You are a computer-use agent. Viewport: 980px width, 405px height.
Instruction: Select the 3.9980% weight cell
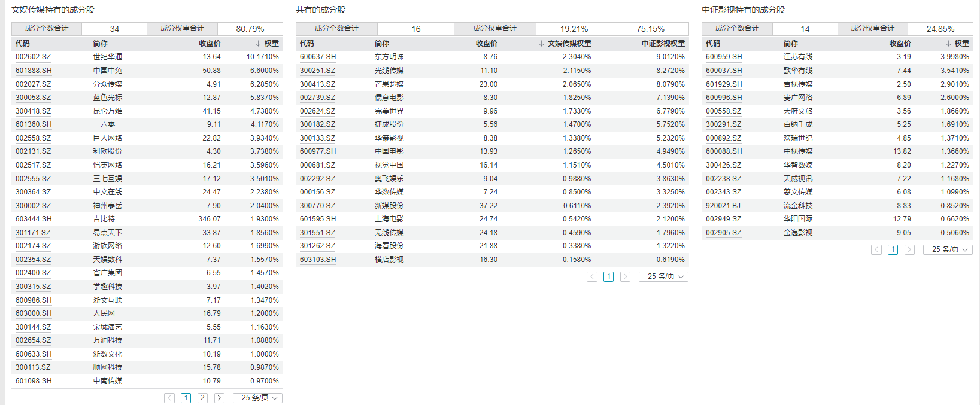[x=955, y=57]
